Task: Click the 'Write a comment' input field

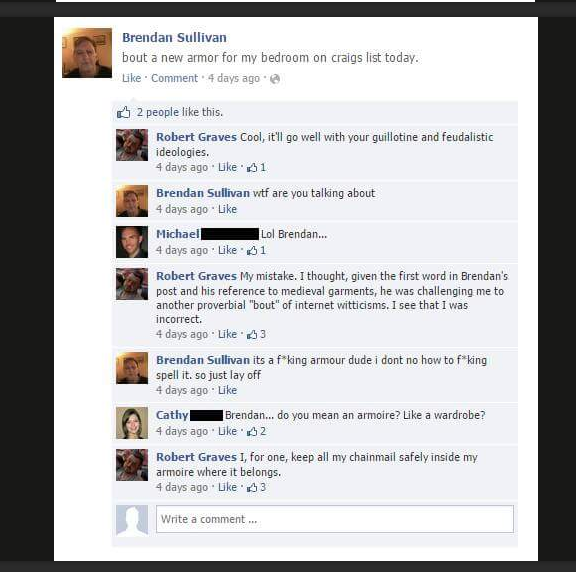Action: click(335, 519)
